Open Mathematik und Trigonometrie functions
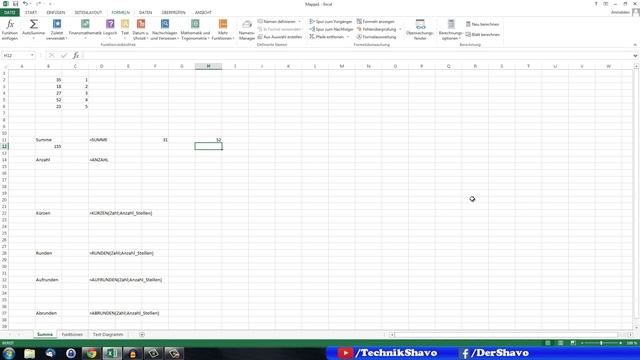 coord(195,30)
